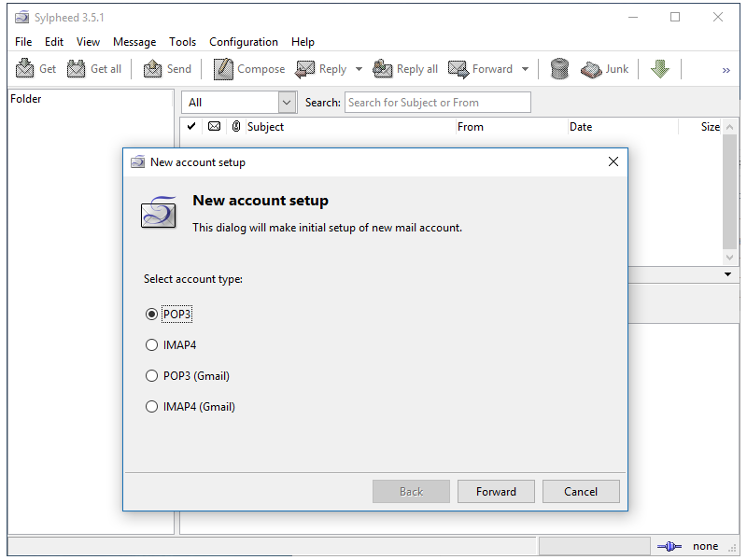Click the Get mail toolbar icon

pos(25,69)
